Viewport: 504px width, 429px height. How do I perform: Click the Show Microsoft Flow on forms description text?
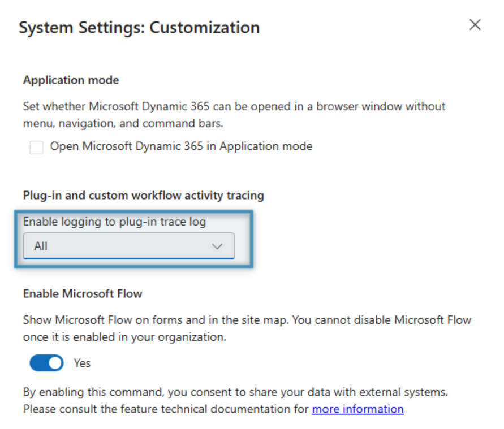point(247,328)
